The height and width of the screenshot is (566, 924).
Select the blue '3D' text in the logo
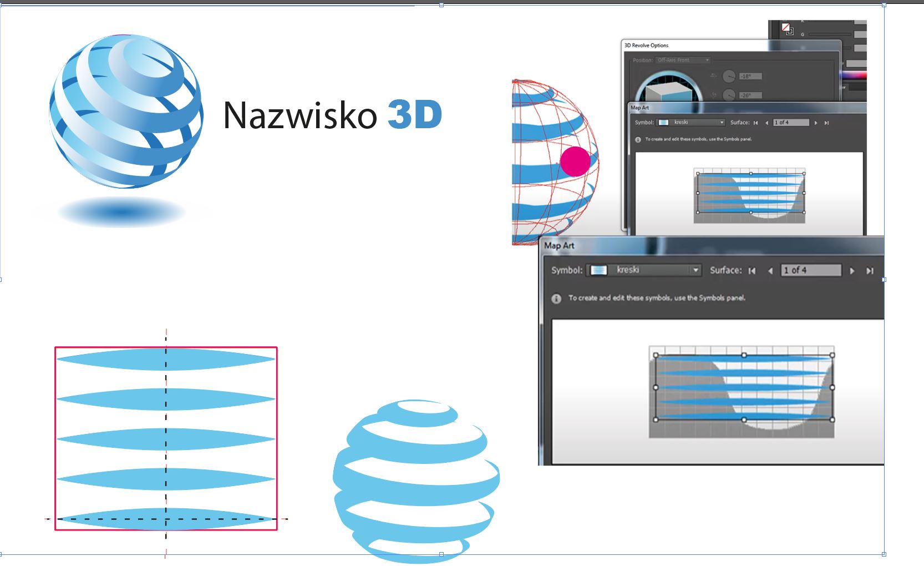(x=415, y=114)
